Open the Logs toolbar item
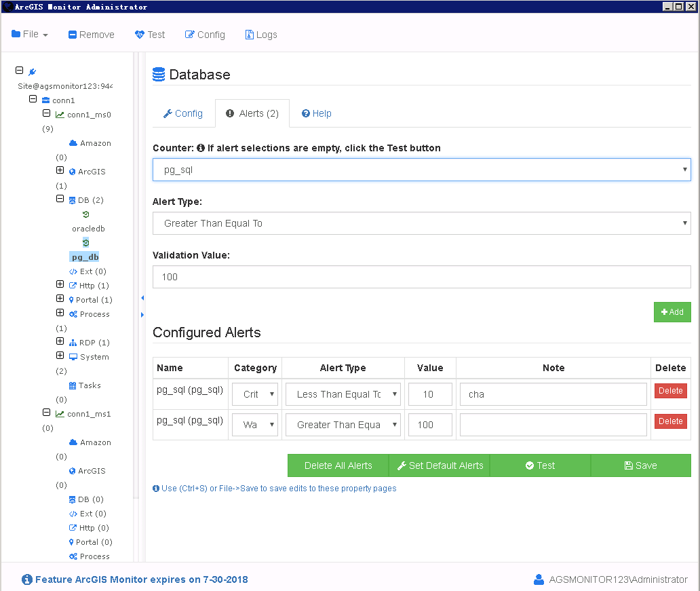The width and height of the screenshot is (700, 591). pyautogui.click(x=261, y=35)
